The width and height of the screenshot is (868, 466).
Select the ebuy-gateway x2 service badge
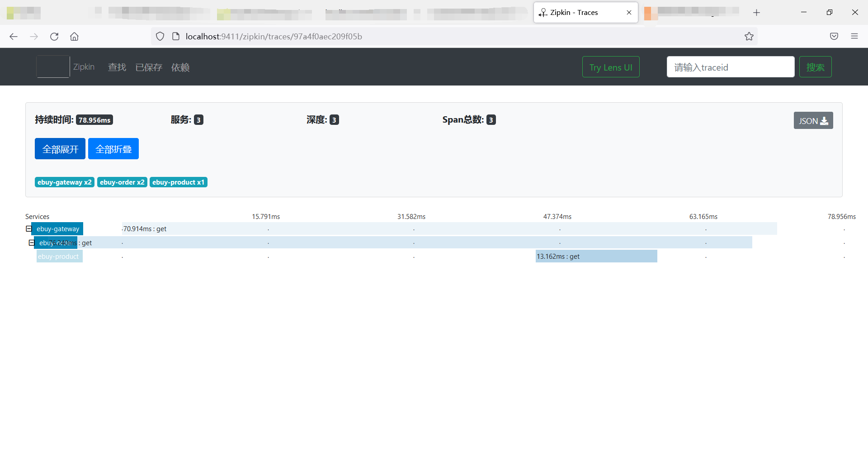tap(65, 182)
